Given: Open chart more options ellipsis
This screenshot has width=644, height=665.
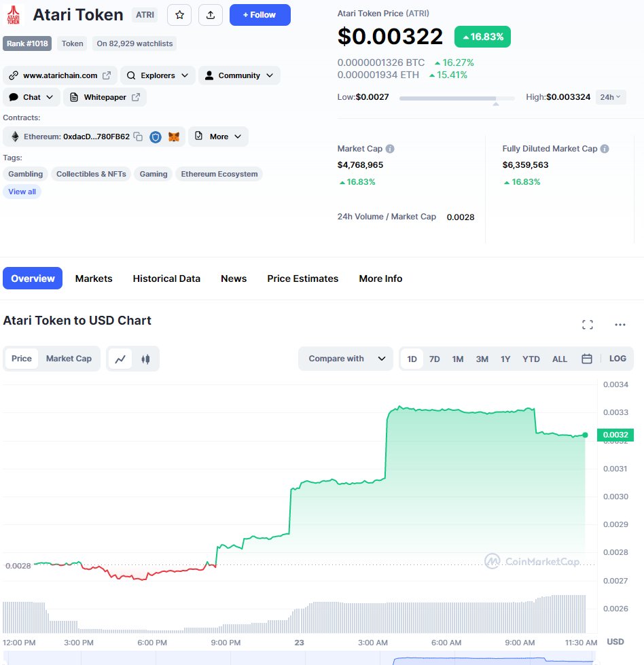Looking at the screenshot, I should pyautogui.click(x=620, y=325).
